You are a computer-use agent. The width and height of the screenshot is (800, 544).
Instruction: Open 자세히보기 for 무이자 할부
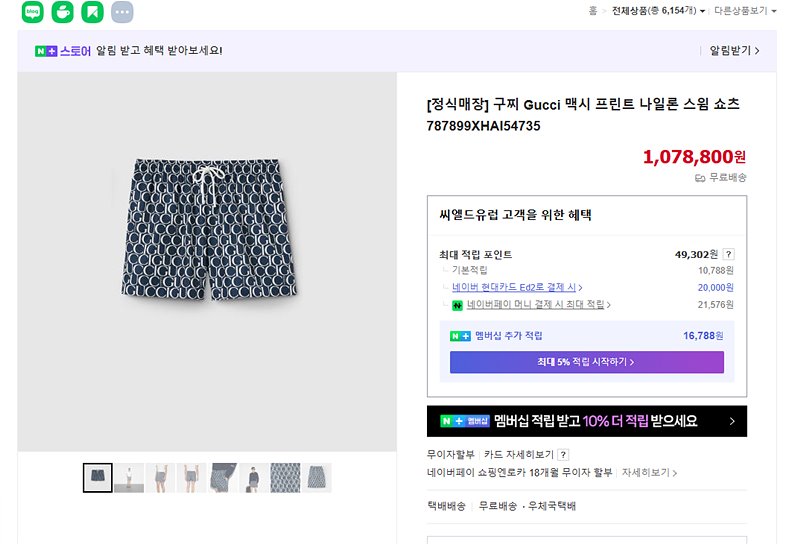tap(649, 473)
